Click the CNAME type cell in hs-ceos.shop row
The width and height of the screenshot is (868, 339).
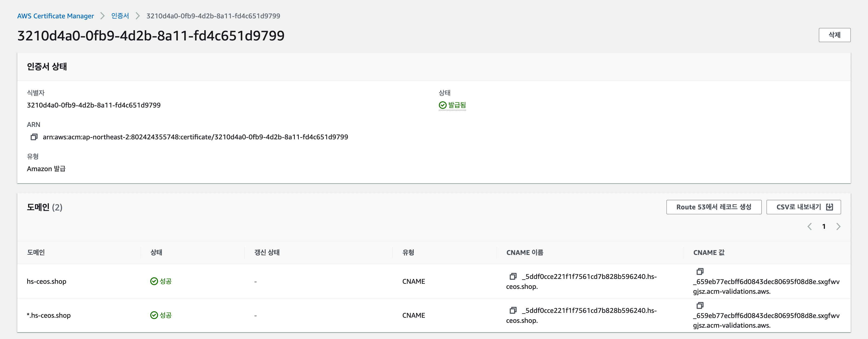414,281
